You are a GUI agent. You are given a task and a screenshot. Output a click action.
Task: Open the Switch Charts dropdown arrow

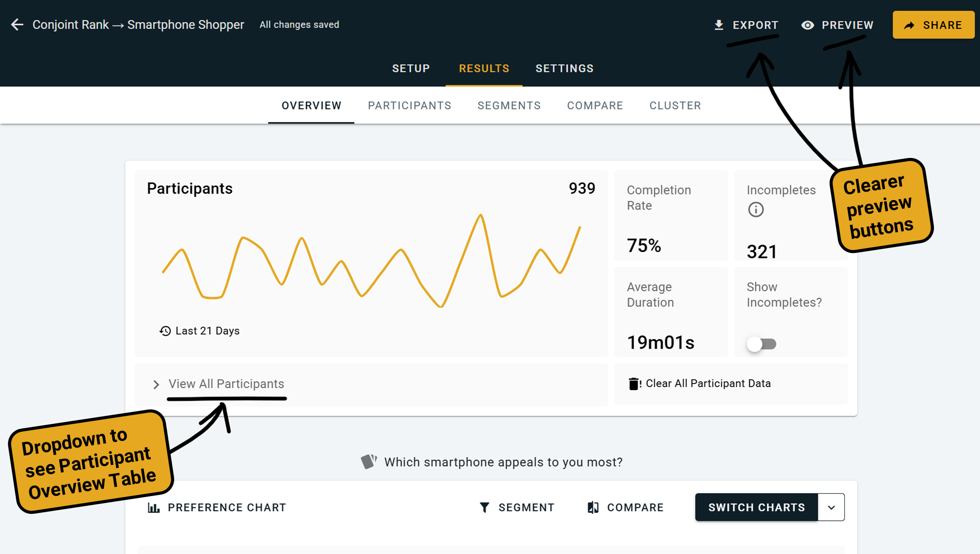[831, 507]
